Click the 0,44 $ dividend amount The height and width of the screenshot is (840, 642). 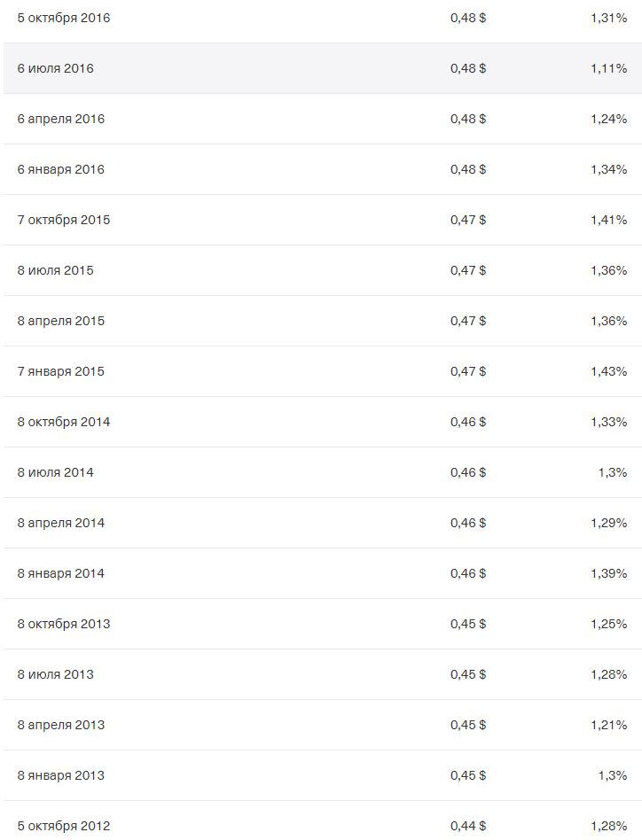[467, 826]
